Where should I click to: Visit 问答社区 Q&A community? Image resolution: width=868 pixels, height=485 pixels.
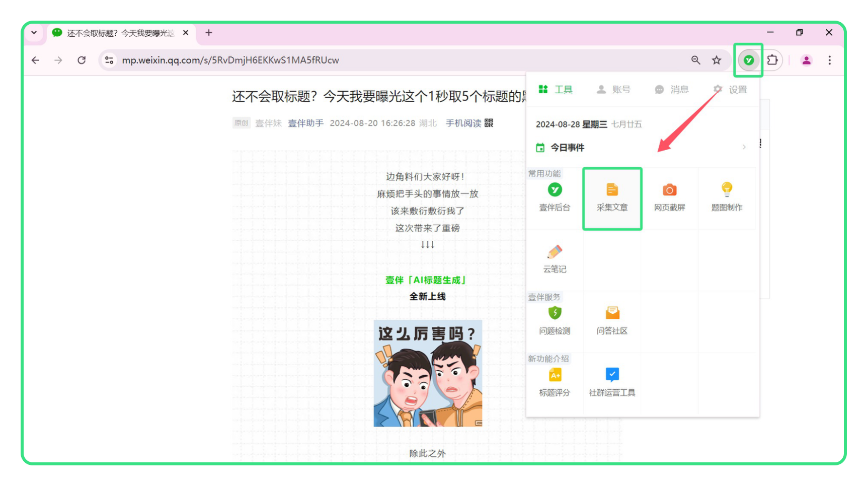pos(612,321)
